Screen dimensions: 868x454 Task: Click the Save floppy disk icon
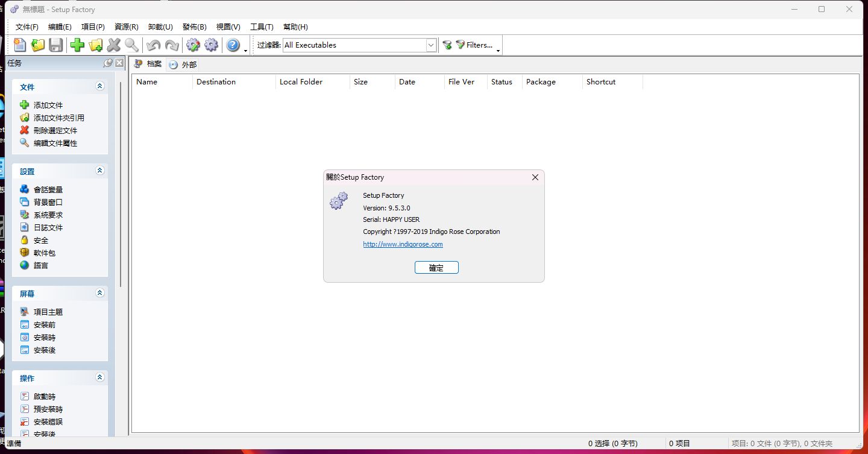point(55,45)
